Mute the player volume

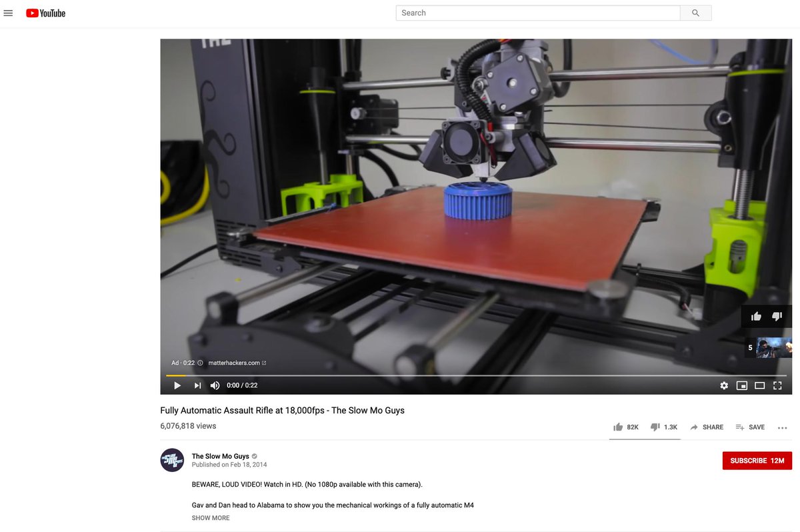point(215,385)
